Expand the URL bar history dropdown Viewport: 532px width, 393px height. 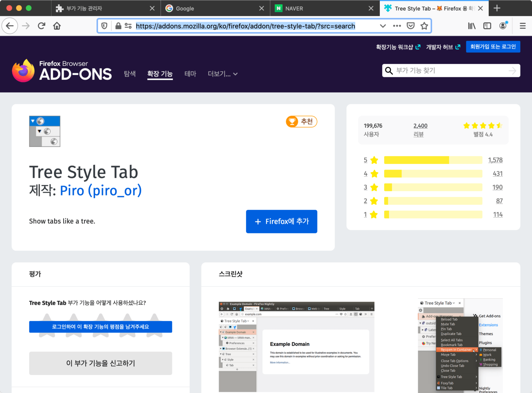coord(383,26)
